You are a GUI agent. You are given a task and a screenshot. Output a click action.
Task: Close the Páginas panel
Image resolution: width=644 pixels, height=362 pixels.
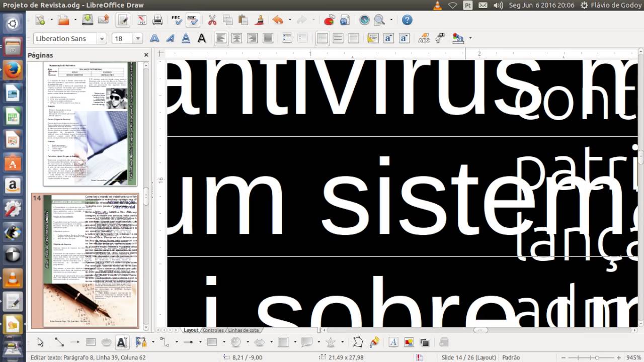(146, 55)
